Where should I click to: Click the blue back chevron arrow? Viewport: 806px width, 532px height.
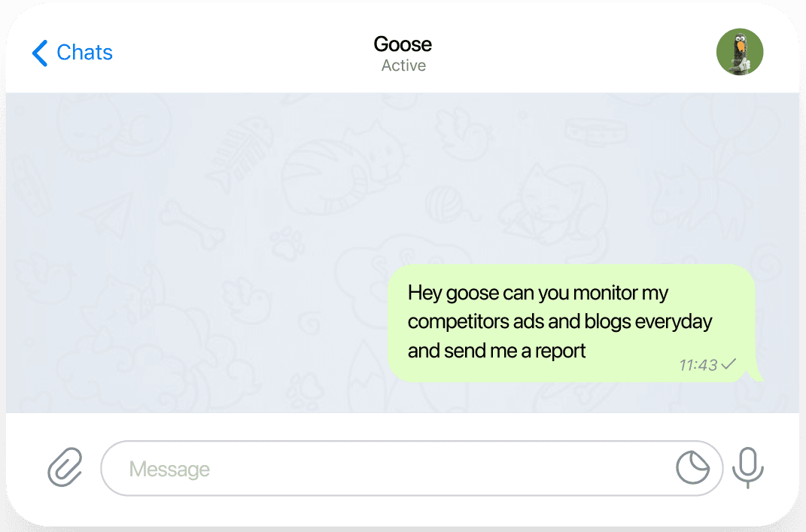(40, 53)
